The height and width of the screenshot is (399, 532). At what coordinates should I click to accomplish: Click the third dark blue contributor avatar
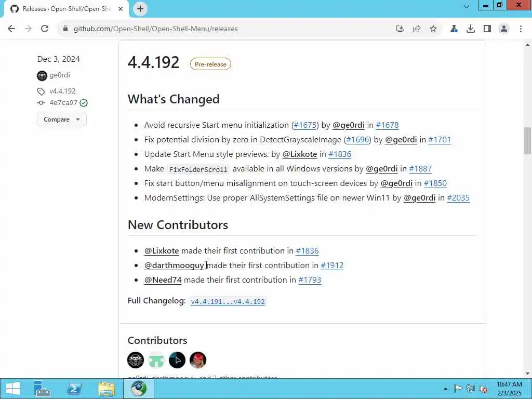tap(177, 360)
